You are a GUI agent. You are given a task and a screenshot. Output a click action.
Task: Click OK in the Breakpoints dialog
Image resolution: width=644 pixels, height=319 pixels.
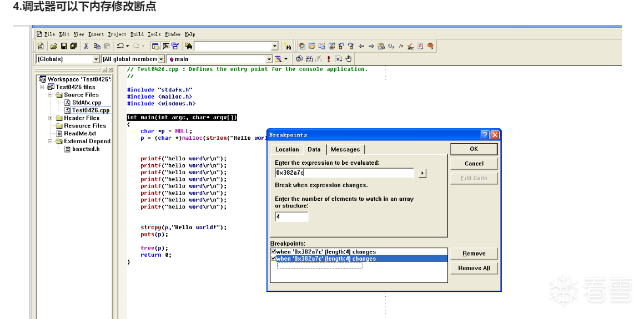coord(474,149)
